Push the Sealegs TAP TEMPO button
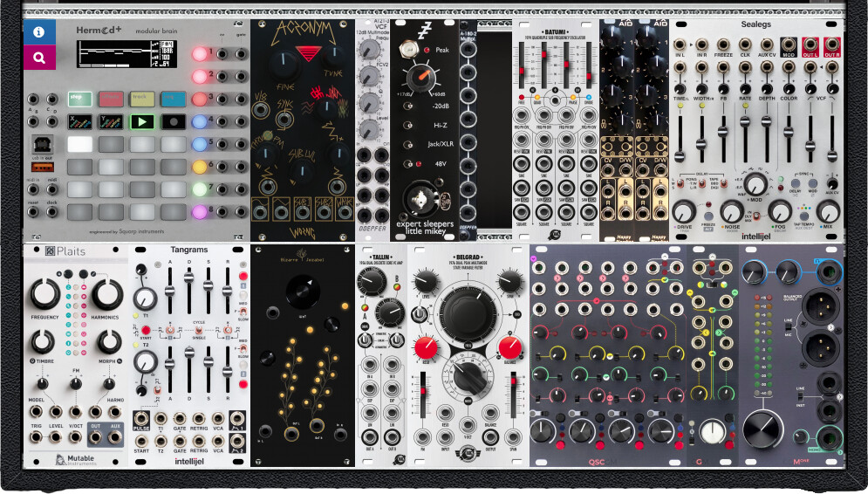The height and width of the screenshot is (494, 868). click(x=803, y=216)
